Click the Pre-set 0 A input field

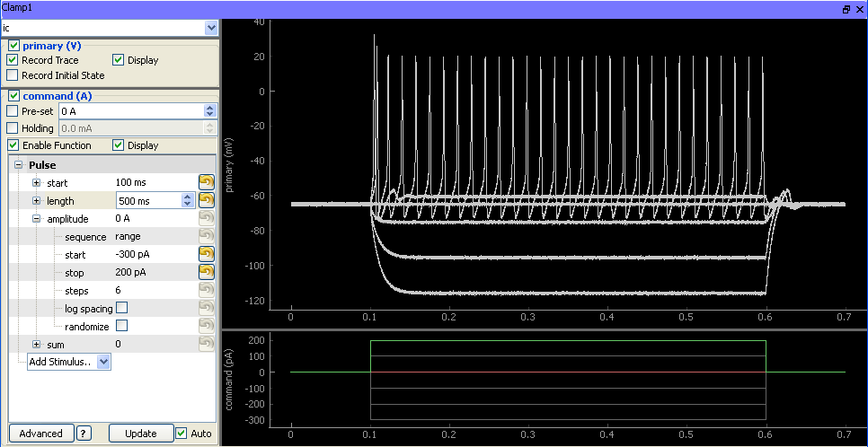[x=131, y=110]
